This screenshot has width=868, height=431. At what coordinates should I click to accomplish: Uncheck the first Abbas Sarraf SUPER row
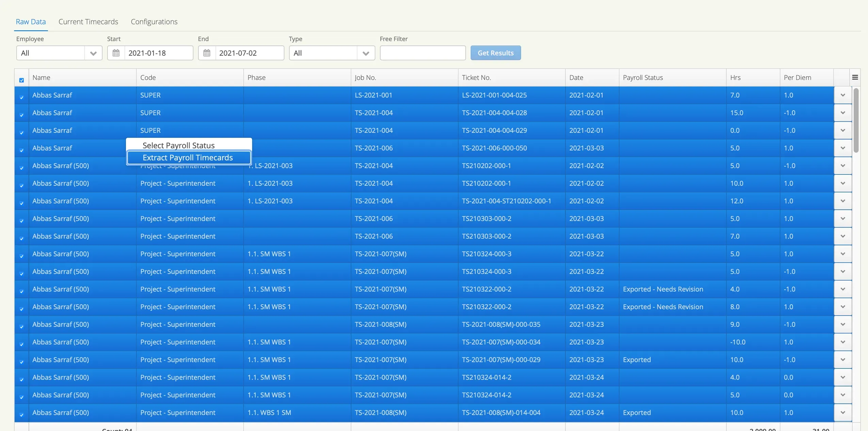pyautogui.click(x=21, y=97)
